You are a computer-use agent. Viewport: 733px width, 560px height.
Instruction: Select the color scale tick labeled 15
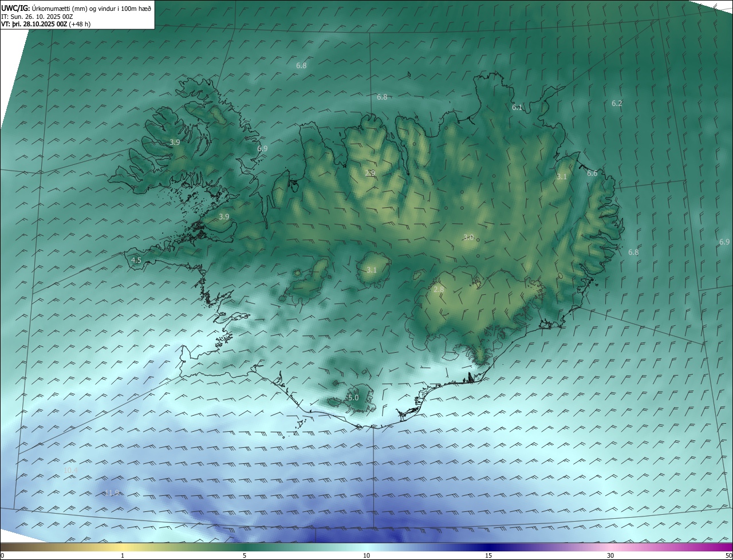(x=488, y=555)
